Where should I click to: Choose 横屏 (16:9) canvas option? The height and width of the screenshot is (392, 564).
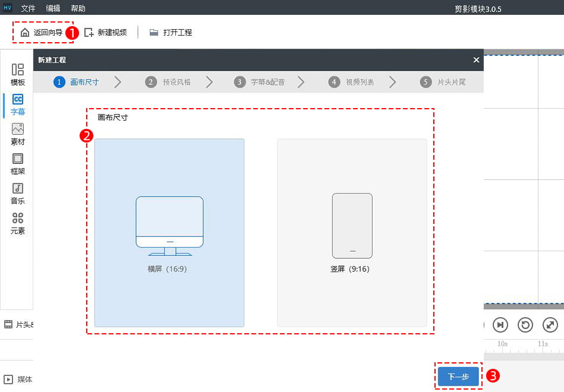click(169, 233)
